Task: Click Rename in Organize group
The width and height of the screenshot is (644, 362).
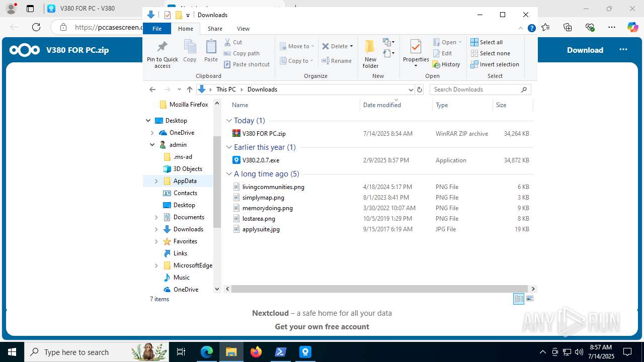Action: pyautogui.click(x=337, y=61)
